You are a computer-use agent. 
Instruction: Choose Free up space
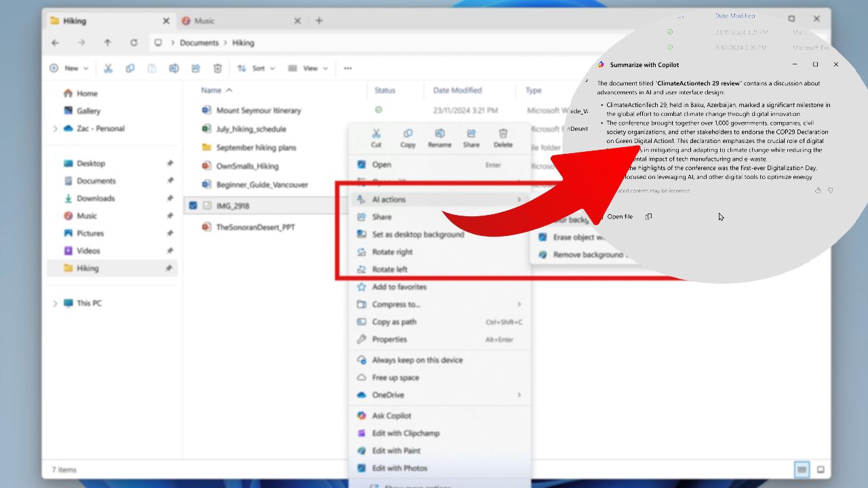[x=439, y=378]
